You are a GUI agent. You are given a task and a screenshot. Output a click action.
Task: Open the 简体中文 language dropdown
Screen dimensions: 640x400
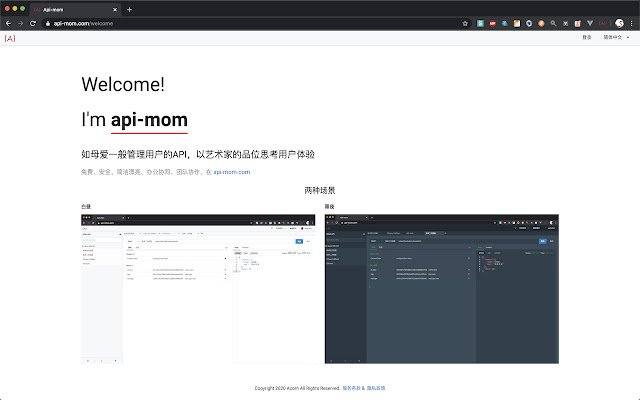coord(616,37)
